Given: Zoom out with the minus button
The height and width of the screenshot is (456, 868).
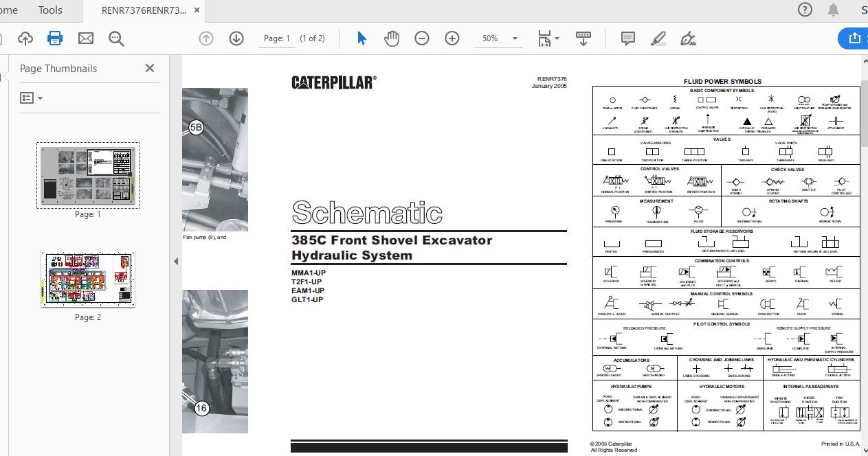Looking at the screenshot, I should (x=422, y=38).
